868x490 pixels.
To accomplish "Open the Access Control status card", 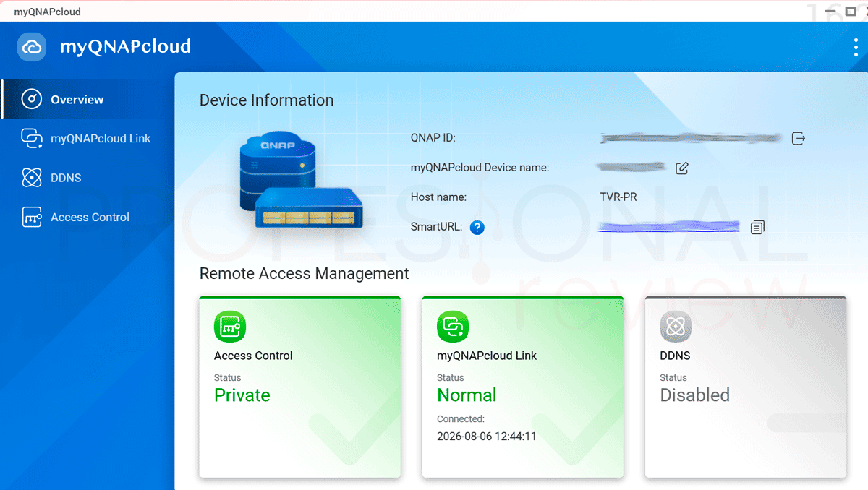I will point(299,387).
